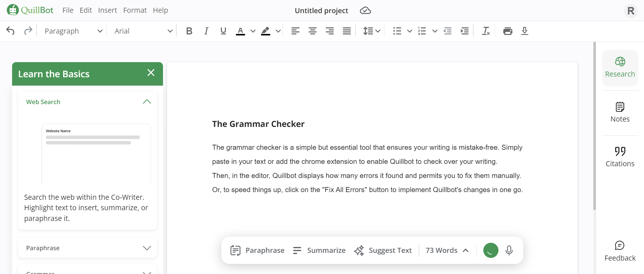This screenshot has width=644, height=274.
Task: Toggle underline formatting
Action: [223, 31]
